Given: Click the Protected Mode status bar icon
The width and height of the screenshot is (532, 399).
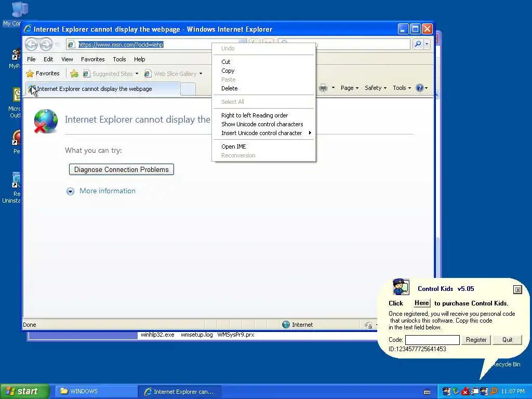Looking at the screenshot, I should tap(368, 325).
